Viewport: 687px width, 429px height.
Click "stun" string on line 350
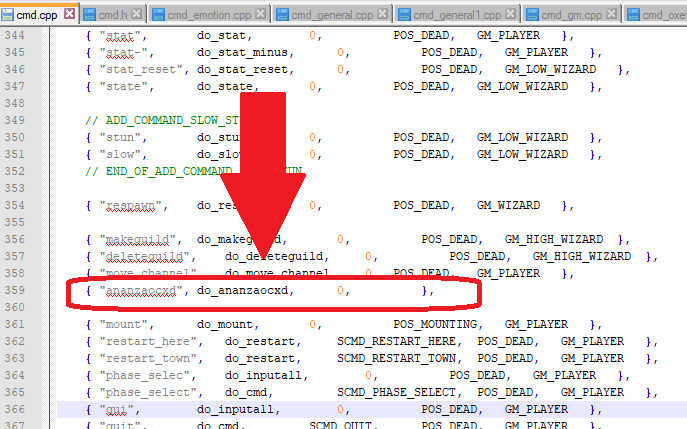pyautogui.click(x=120, y=137)
